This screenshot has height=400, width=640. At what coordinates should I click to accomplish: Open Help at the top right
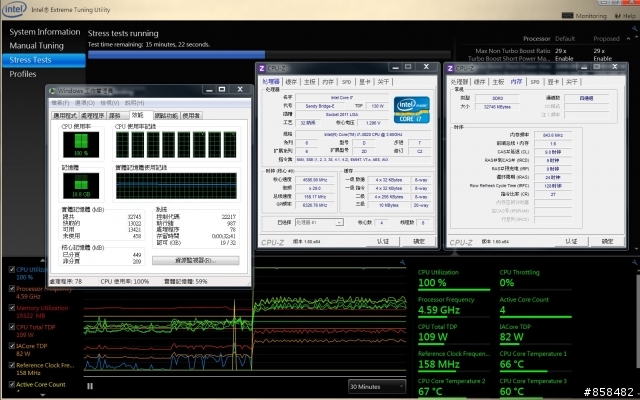coord(625,16)
